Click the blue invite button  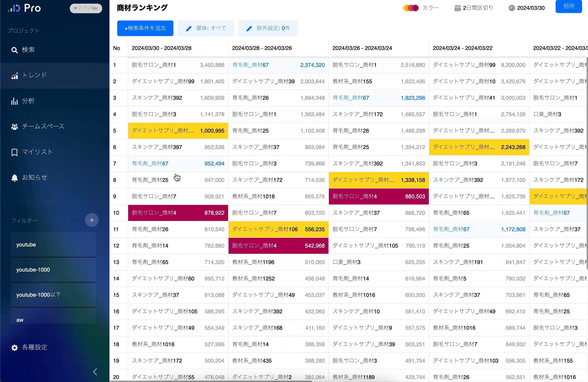(x=568, y=6)
